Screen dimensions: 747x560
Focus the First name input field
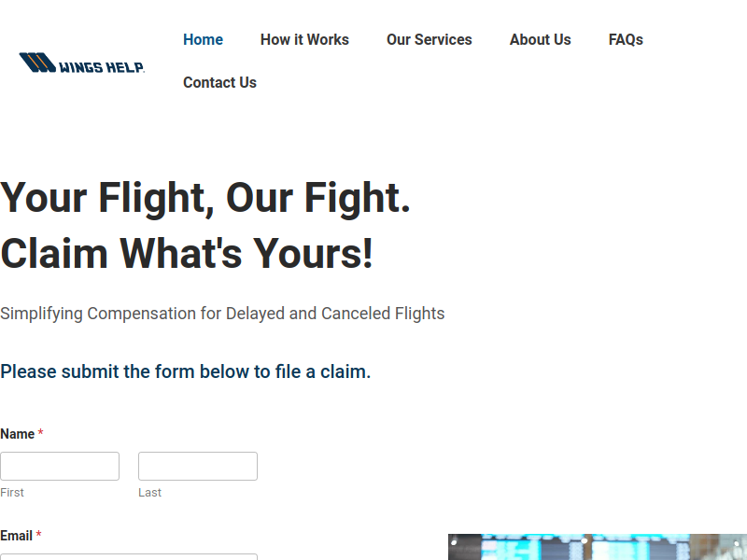(x=60, y=466)
